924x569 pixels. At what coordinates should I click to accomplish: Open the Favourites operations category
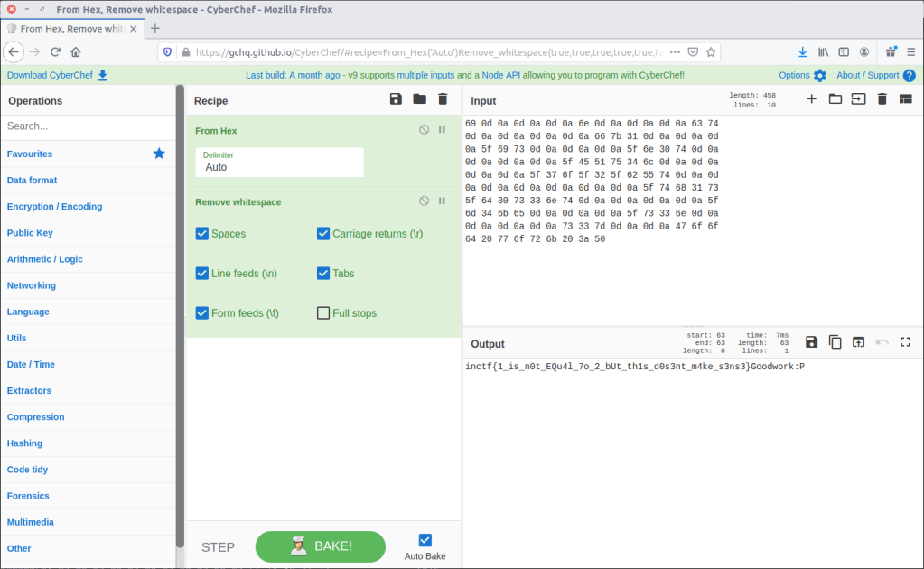point(30,154)
